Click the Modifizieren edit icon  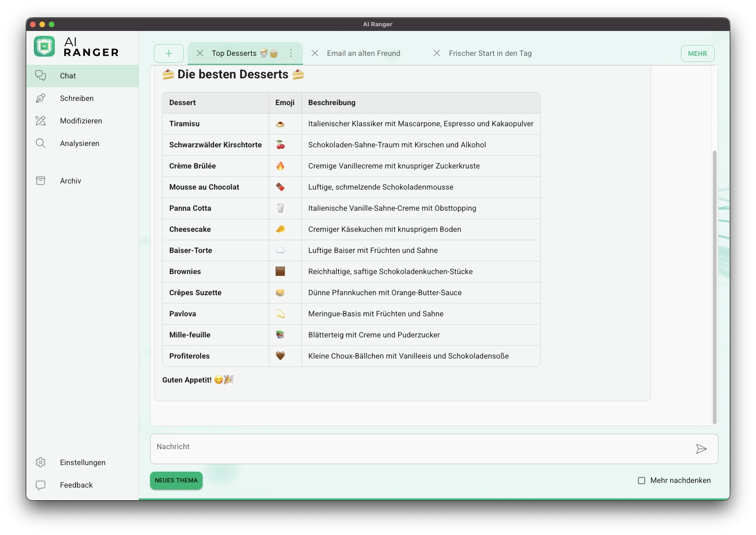pyautogui.click(x=41, y=121)
